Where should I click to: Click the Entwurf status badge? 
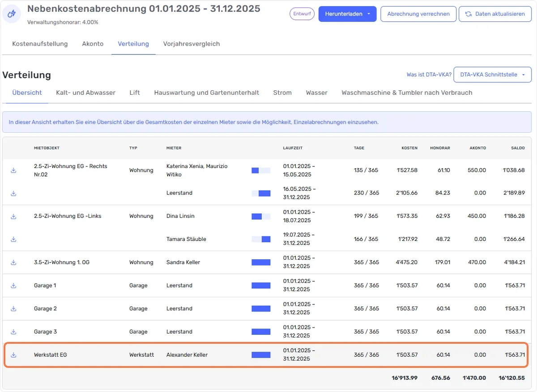point(302,14)
